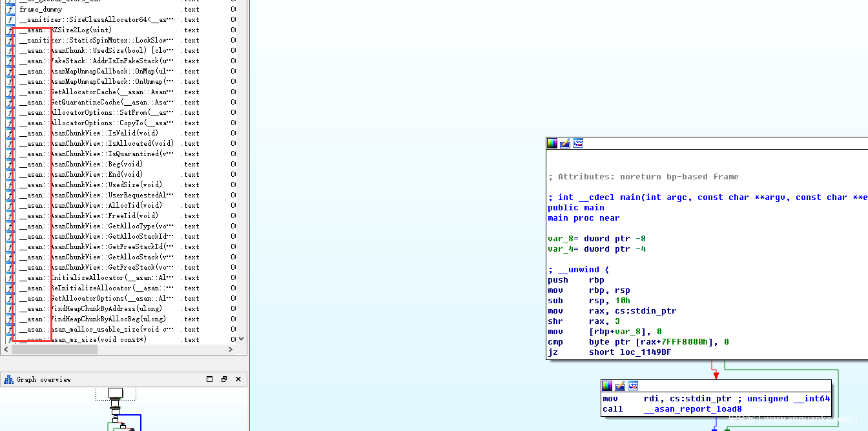Screen dimensions: 868x431
Task: Set node color on the __asan_report_load8 block
Action: (607, 386)
